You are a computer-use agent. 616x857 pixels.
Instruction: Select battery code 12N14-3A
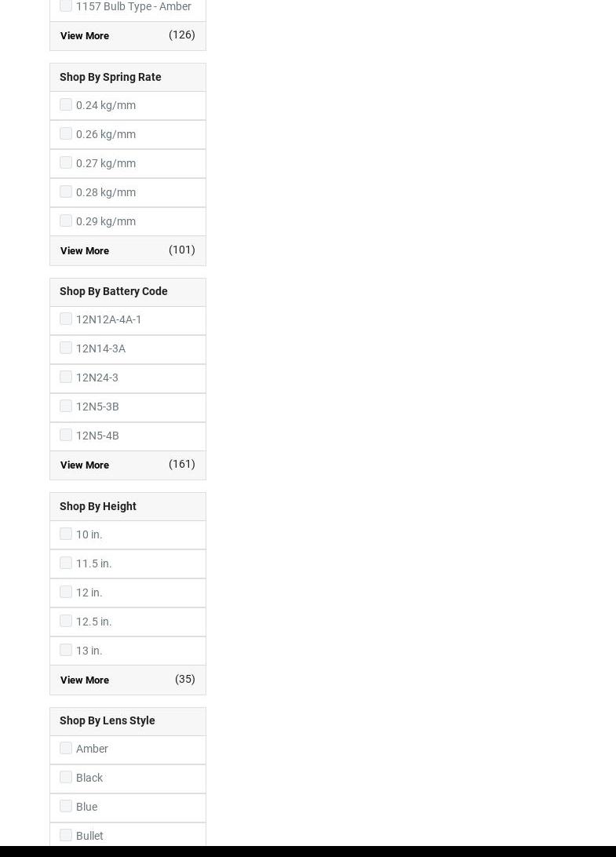(x=66, y=348)
